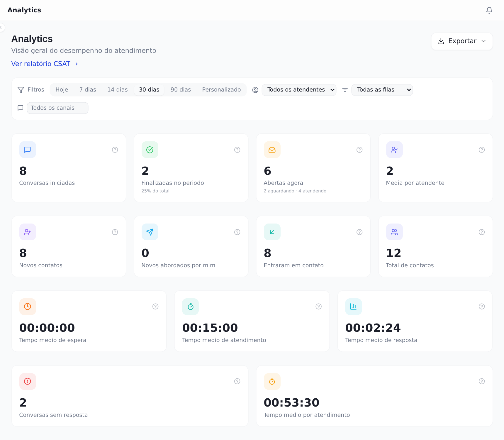Click the 00:53:30 time value
This screenshot has width=504, height=440.
click(x=291, y=403)
